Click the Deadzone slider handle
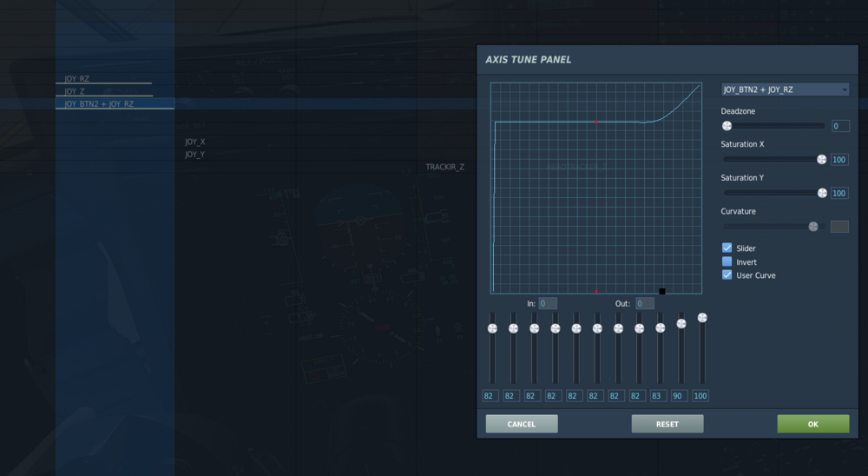Screen dimensions: 868x476 pyautogui.click(x=727, y=126)
